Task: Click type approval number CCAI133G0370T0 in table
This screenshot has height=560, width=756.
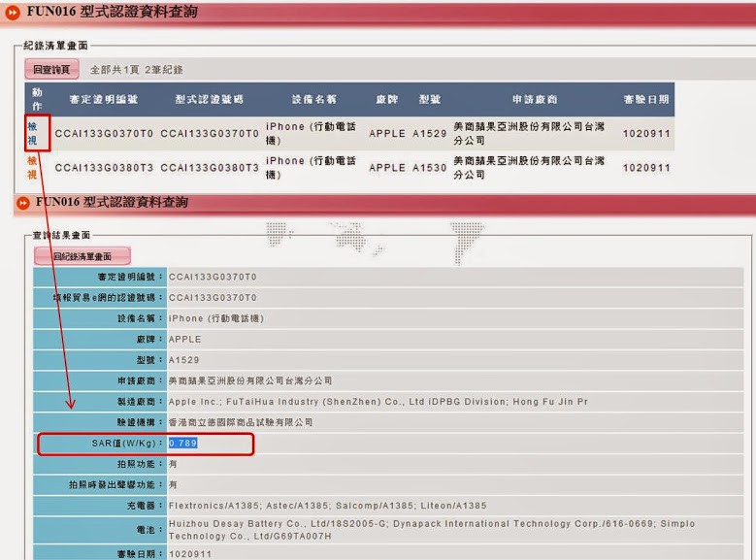Action: (x=210, y=134)
